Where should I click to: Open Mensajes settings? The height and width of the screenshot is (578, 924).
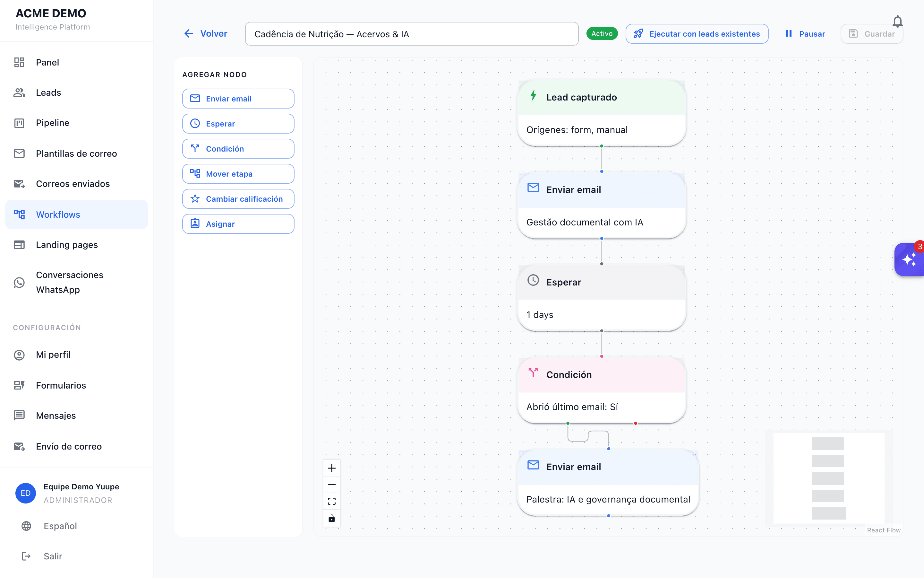(x=76, y=416)
